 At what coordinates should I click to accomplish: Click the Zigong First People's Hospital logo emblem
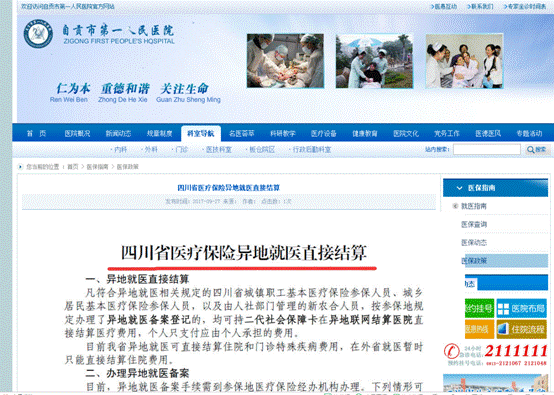point(38,34)
